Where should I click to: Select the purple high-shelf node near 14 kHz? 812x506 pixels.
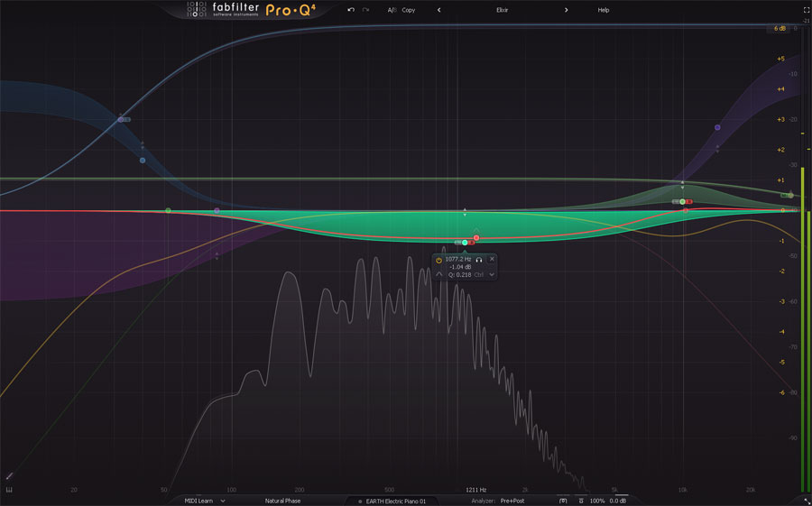[717, 127]
